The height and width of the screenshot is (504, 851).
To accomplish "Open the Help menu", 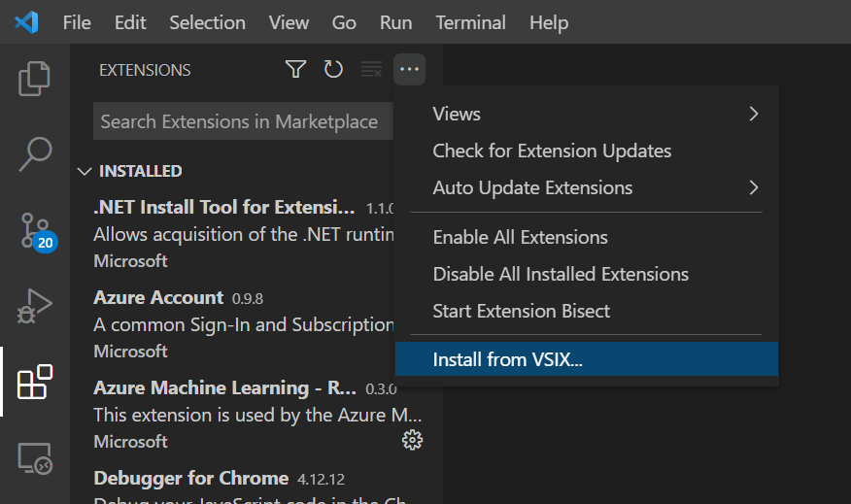I will pyautogui.click(x=549, y=22).
